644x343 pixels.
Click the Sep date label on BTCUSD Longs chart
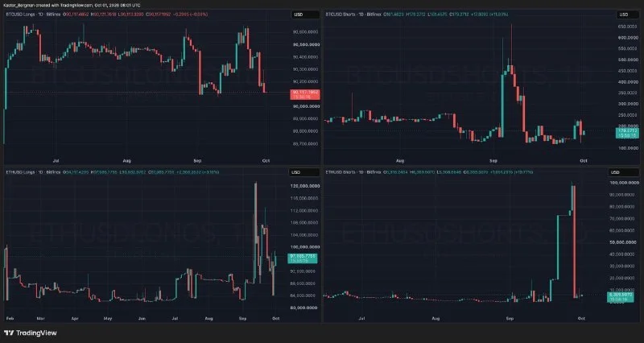tap(197, 160)
